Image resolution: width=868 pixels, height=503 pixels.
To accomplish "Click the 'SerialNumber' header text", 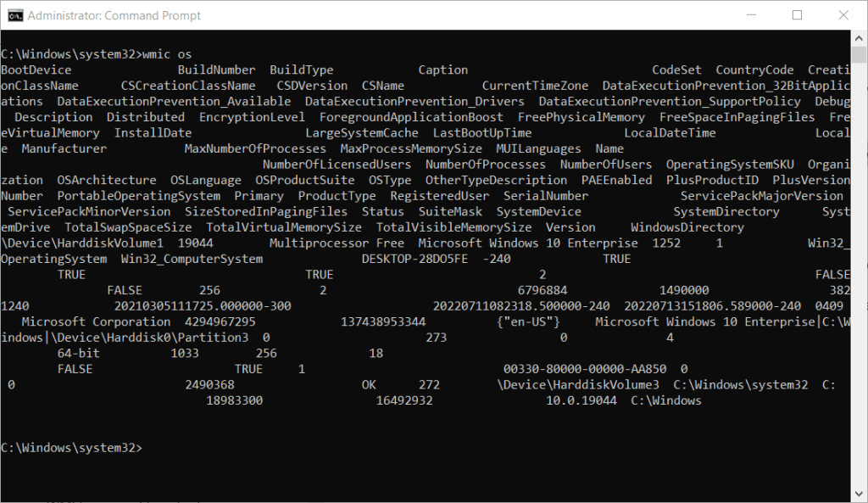I will (x=546, y=196).
